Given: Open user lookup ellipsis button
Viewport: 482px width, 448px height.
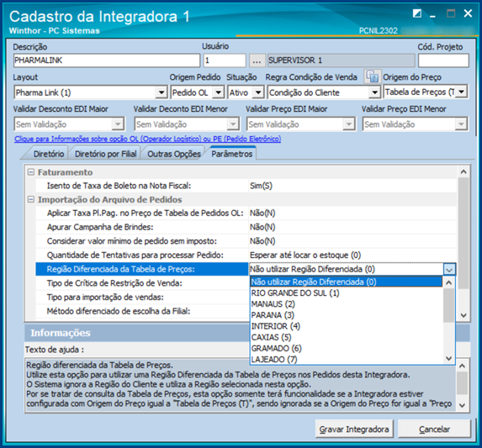Looking at the screenshot, I should (257, 61).
